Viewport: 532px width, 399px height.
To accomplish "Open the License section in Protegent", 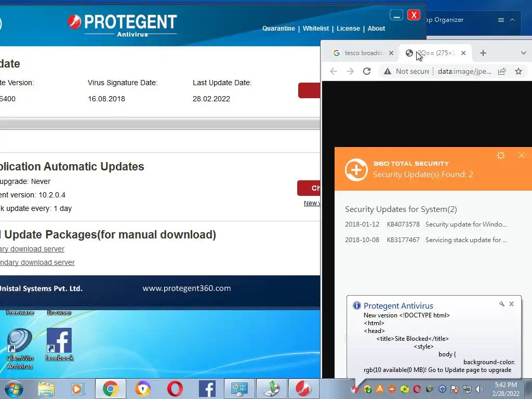I will (x=348, y=29).
